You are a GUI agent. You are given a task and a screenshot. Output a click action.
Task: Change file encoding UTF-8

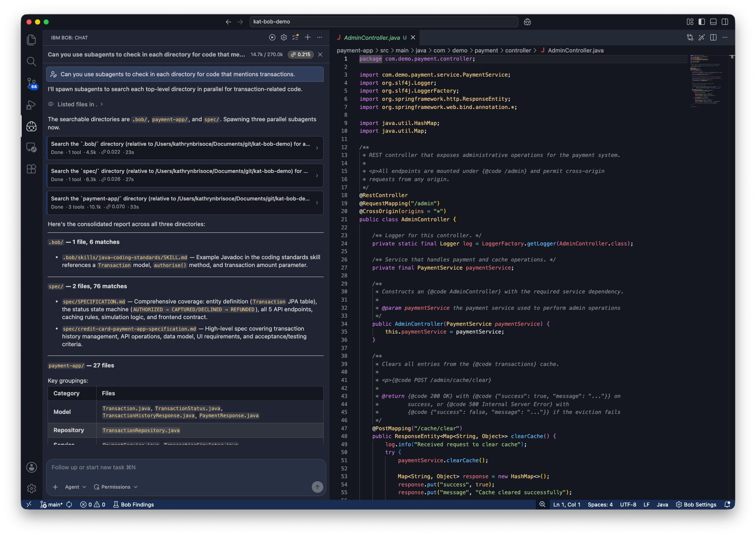pos(628,504)
